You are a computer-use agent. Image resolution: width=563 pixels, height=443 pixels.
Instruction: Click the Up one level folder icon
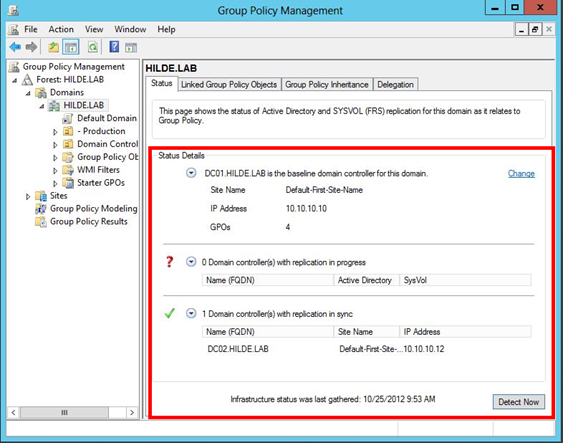[53, 47]
